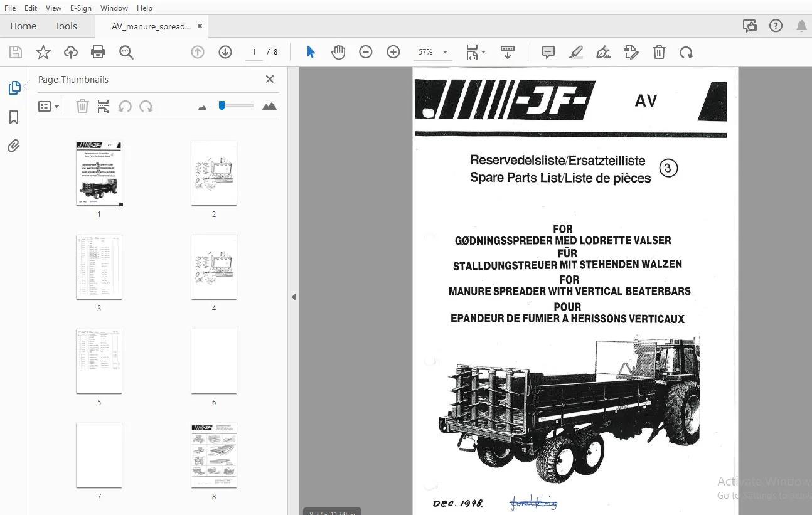812x515 pixels.
Task: Select the Highlight text pen tool
Action: click(575, 52)
